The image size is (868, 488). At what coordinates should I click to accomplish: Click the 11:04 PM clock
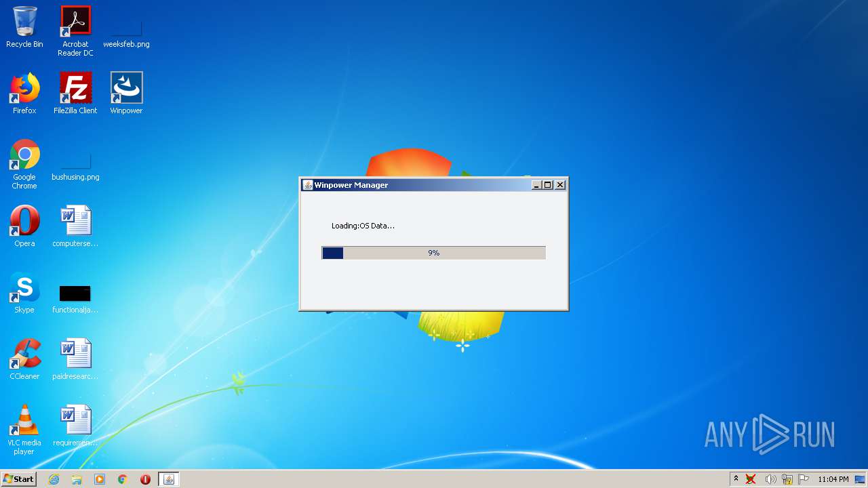click(x=833, y=479)
